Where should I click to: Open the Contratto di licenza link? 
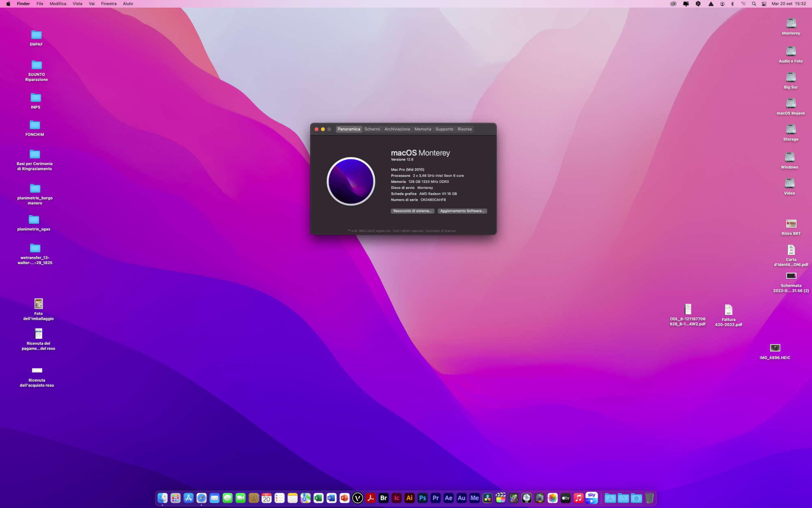pos(440,231)
